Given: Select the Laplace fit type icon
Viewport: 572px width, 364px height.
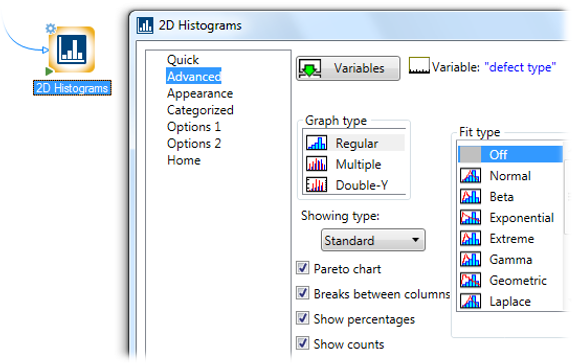Looking at the screenshot, I should pos(470,301).
